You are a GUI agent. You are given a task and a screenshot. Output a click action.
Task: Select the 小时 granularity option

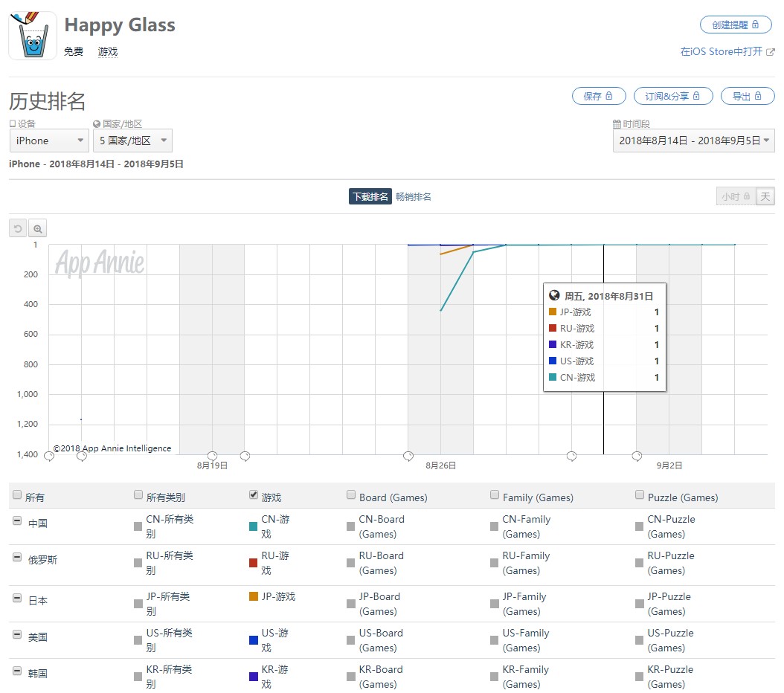click(736, 197)
